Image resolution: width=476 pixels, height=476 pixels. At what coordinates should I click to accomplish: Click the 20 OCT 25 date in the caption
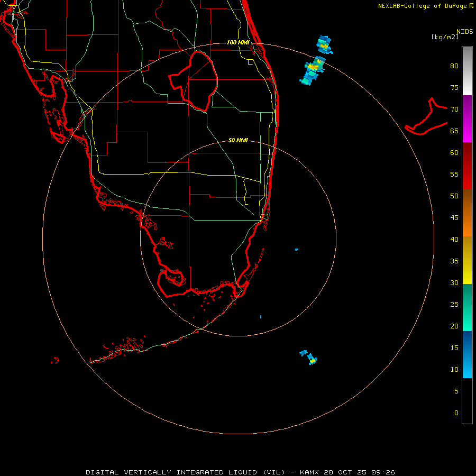point(346,472)
